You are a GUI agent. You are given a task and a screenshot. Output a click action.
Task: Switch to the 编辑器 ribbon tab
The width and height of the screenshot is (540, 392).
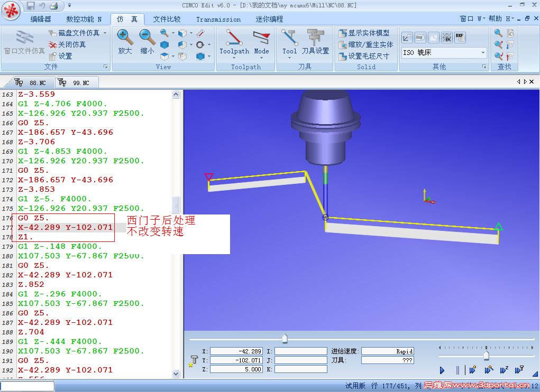coord(41,19)
